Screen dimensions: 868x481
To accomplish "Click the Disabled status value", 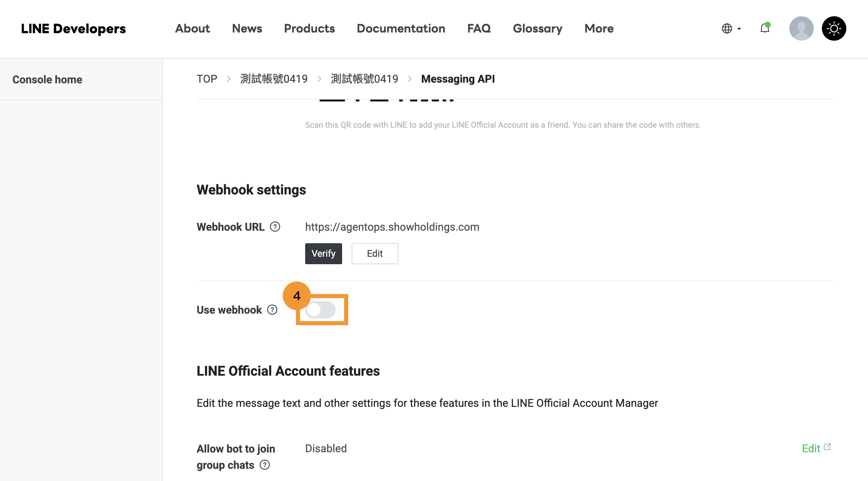I will point(326,448).
